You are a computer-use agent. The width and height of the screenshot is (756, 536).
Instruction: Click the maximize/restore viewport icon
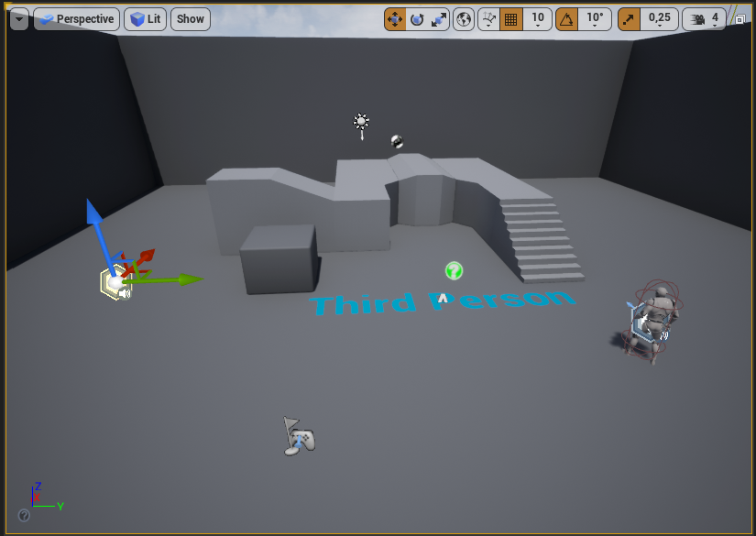[740, 20]
